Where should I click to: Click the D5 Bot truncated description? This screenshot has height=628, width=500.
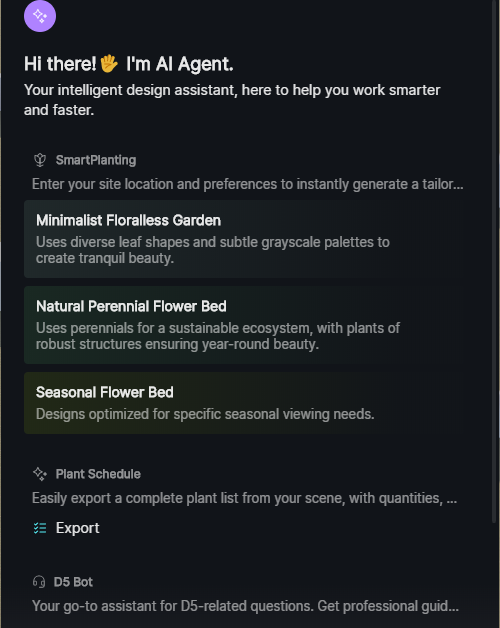(x=245, y=606)
